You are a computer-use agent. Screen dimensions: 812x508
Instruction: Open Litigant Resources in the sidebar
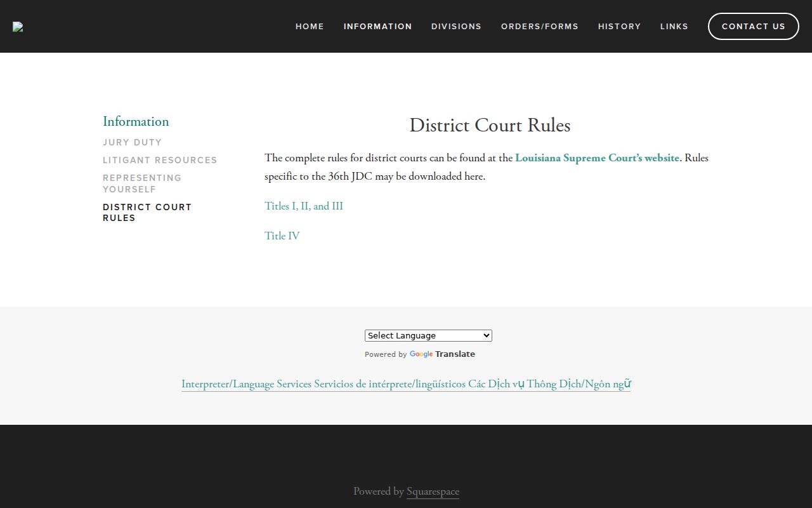coord(160,160)
